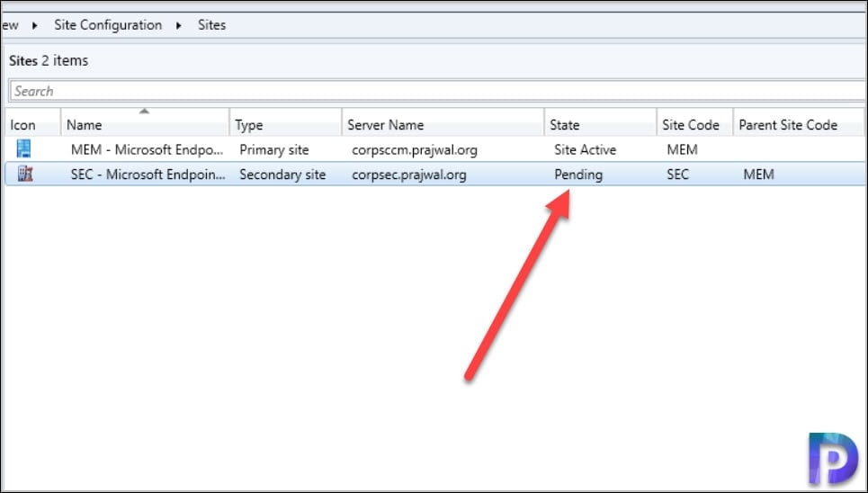Click the MEM parent site code of the SEC row
Screen dimensions: 868x493
tap(758, 175)
